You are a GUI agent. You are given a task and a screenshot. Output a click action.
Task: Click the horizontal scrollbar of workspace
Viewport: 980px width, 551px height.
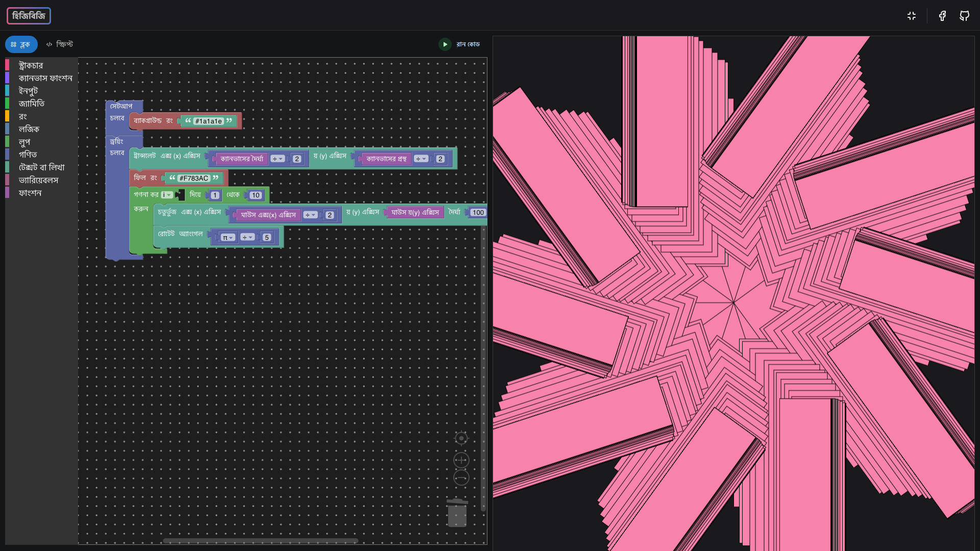tap(260, 541)
